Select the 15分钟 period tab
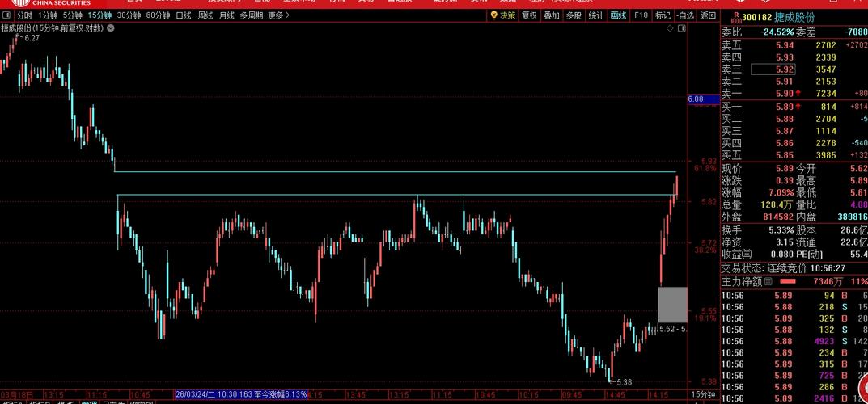 pos(100,15)
